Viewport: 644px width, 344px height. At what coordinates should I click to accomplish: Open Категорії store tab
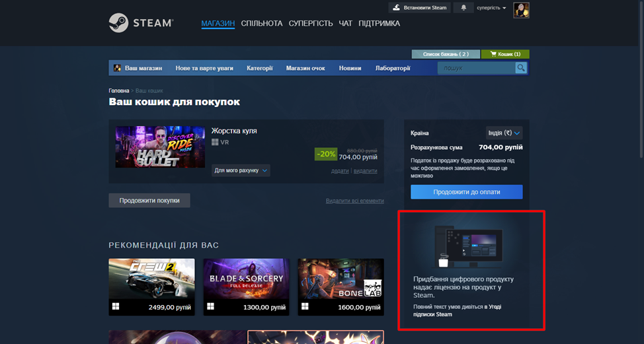pos(260,68)
